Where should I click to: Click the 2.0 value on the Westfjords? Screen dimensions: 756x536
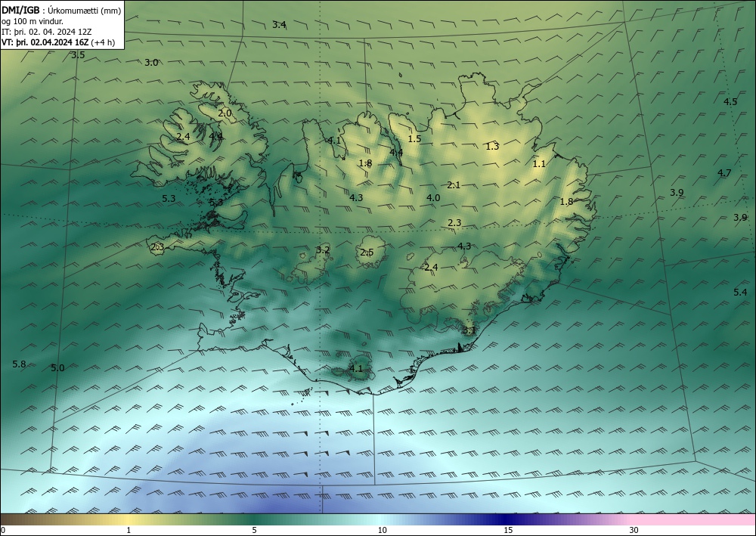click(225, 113)
